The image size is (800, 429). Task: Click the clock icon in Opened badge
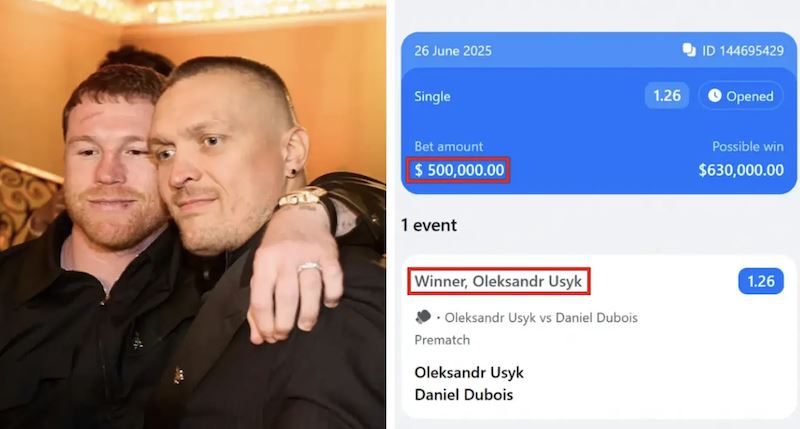pos(714,95)
